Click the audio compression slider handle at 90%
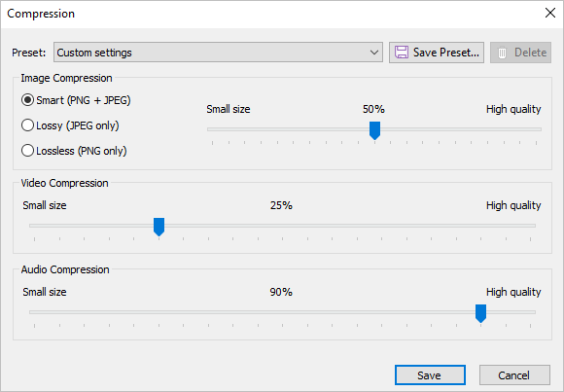Image resolution: width=564 pixels, height=392 pixels. click(x=481, y=313)
